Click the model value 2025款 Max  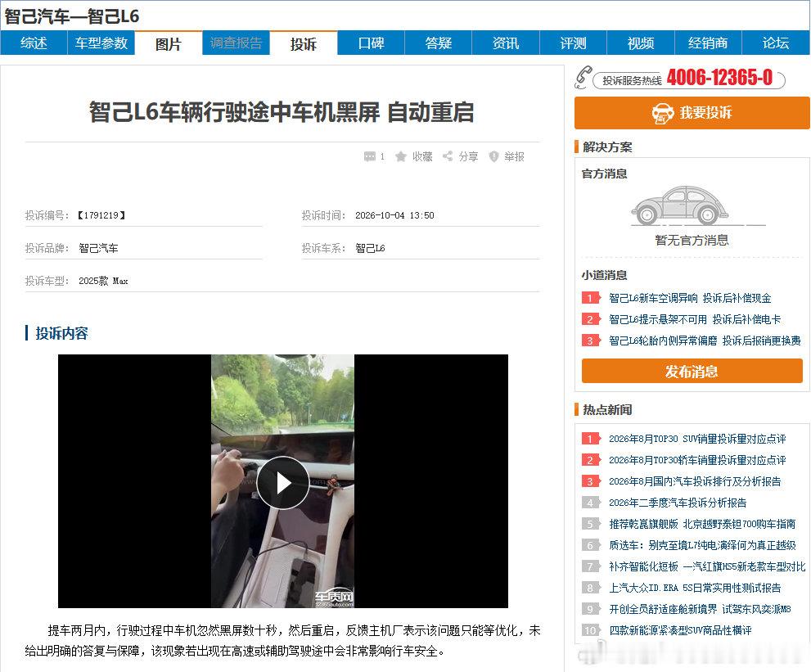pos(103,281)
